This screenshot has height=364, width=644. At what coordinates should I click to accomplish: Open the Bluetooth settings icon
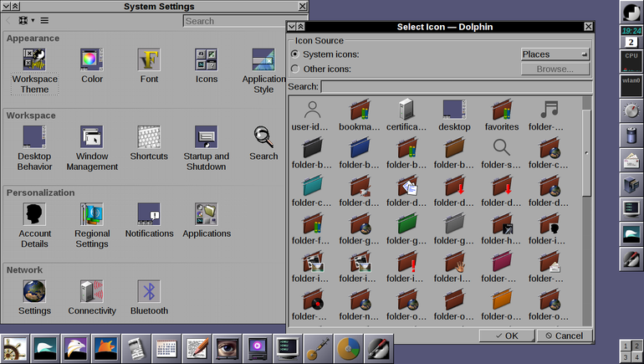[149, 297]
